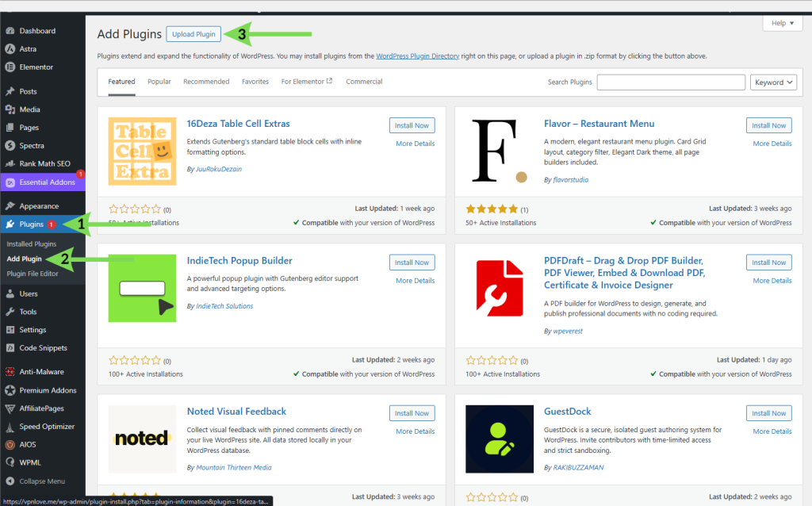The width and height of the screenshot is (812, 506).
Task: Click the Appearance paintbrush icon
Action: 10,206
